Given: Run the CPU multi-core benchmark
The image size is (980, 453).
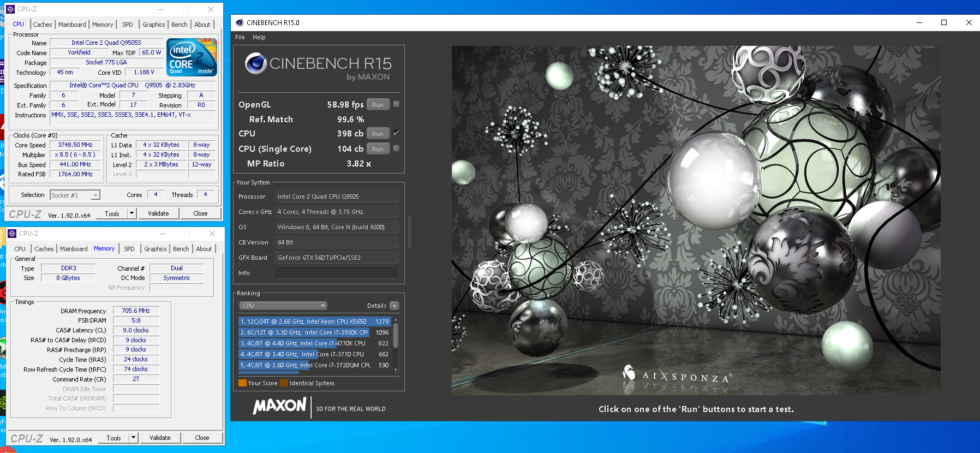Looking at the screenshot, I should tap(378, 134).
